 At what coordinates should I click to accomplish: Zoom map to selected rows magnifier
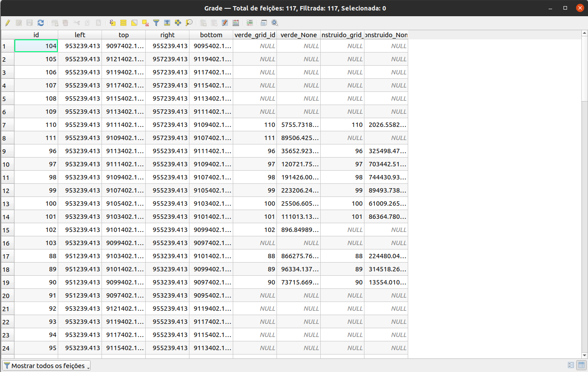click(189, 23)
